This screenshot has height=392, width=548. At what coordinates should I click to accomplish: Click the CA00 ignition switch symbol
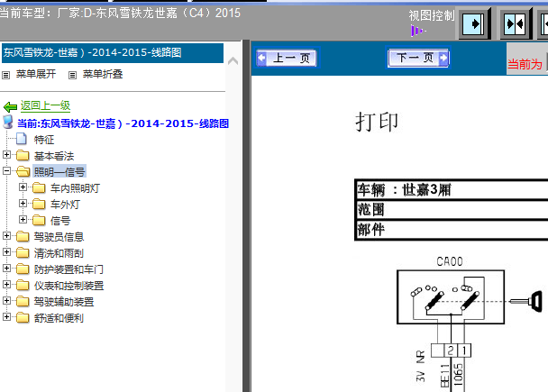[451, 297]
